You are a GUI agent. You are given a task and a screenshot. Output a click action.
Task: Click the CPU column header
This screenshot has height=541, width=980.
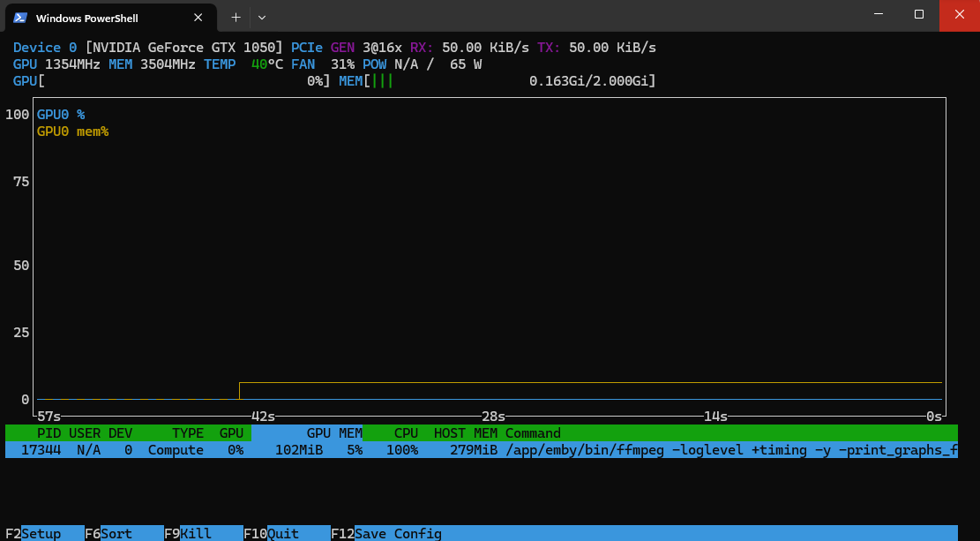[407, 432]
